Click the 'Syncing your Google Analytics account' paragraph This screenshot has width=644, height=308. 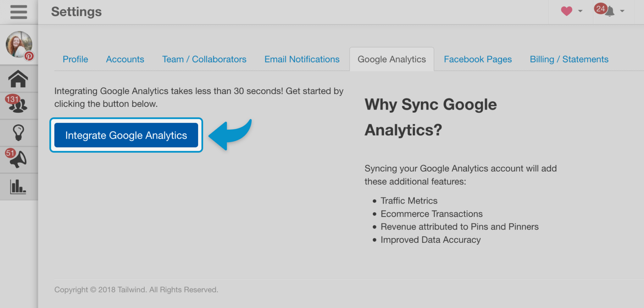tap(461, 175)
